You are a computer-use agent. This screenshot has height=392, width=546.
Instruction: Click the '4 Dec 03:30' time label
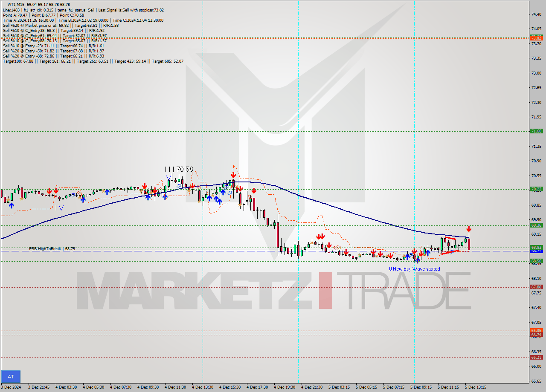click(x=66, y=387)
